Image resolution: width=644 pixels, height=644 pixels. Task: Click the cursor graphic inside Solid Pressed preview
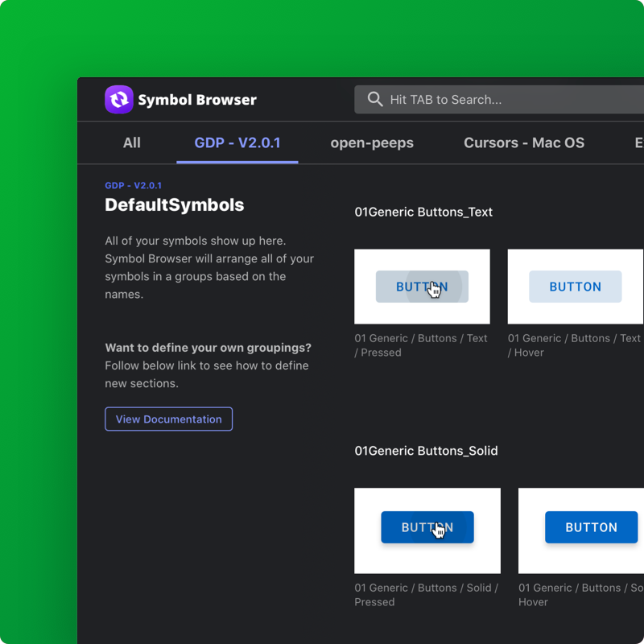tap(440, 530)
